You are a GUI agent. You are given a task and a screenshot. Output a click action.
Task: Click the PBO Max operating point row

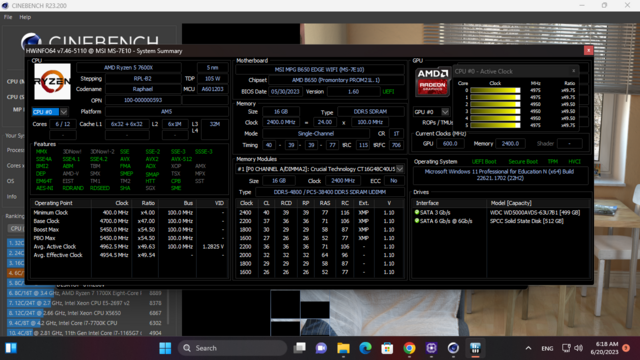tap(129, 238)
